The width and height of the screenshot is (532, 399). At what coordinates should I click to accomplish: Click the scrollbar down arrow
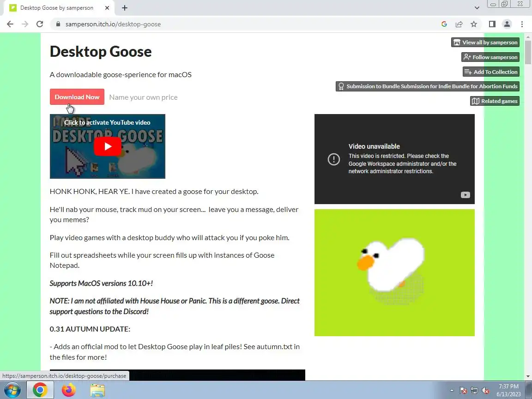coord(528,376)
